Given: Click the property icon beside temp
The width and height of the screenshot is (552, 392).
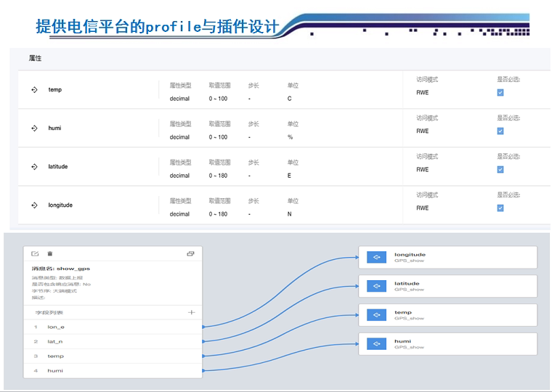Looking at the screenshot, I should [x=34, y=90].
